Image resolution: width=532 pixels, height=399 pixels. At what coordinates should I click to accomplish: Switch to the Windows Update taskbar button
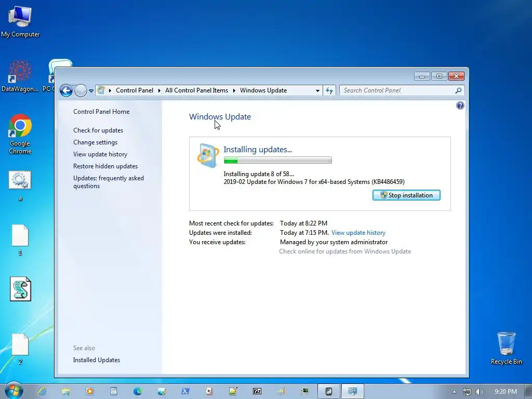(353, 392)
